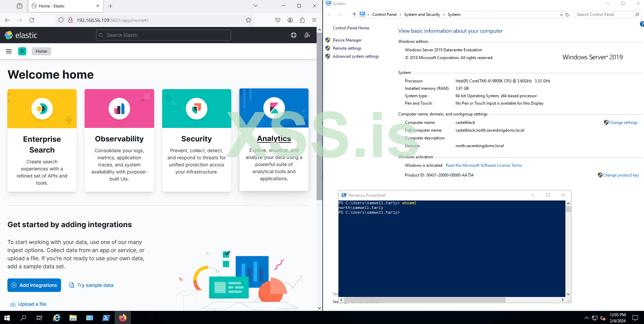644x324 pixels.
Task: Open the Analytics card title
Action: click(x=274, y=138)
